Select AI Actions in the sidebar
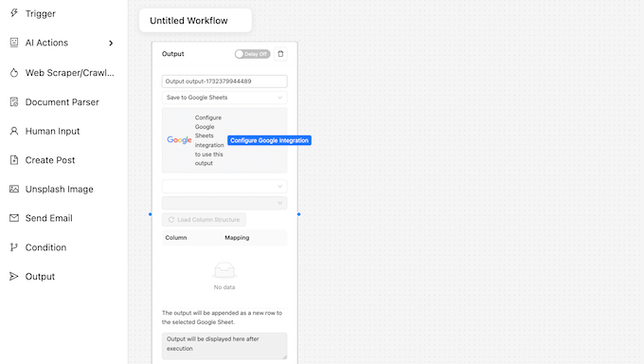Viewport: 644px width, 364px height. pos(46,43)
